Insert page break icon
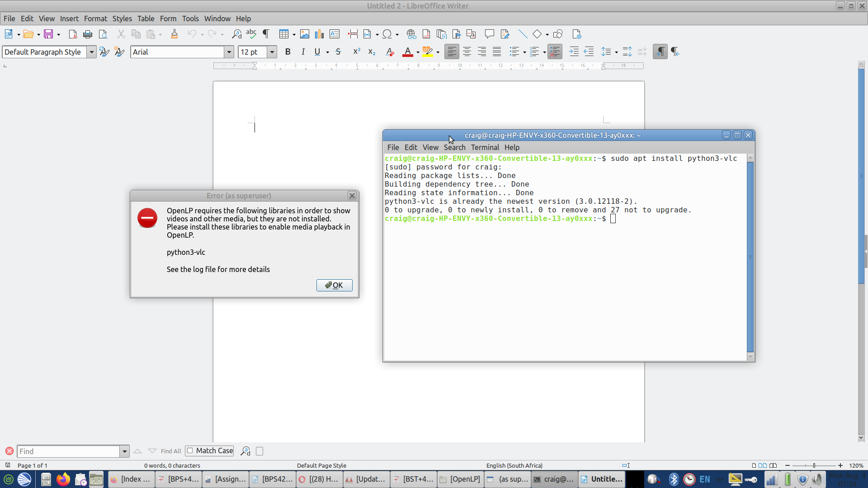The height and width of the screenshot is (488, 868). tap(353, 34)
